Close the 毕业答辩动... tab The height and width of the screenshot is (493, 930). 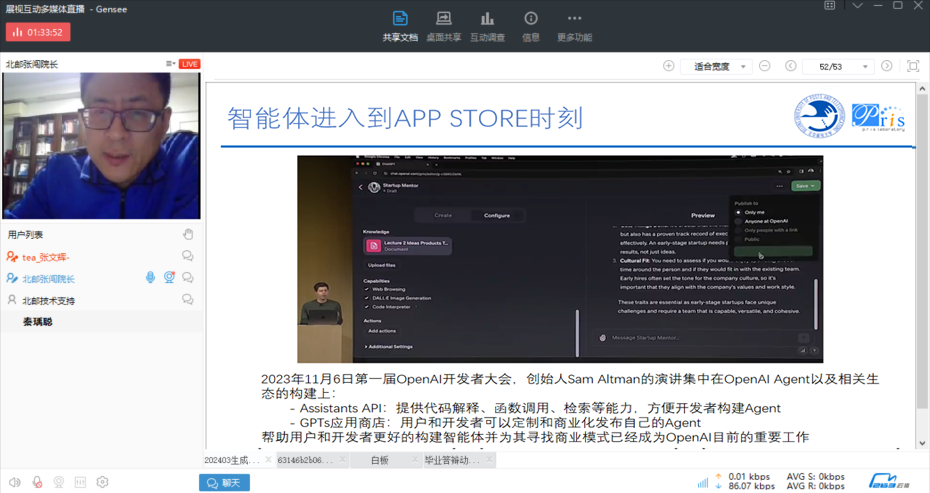point(489,460)
